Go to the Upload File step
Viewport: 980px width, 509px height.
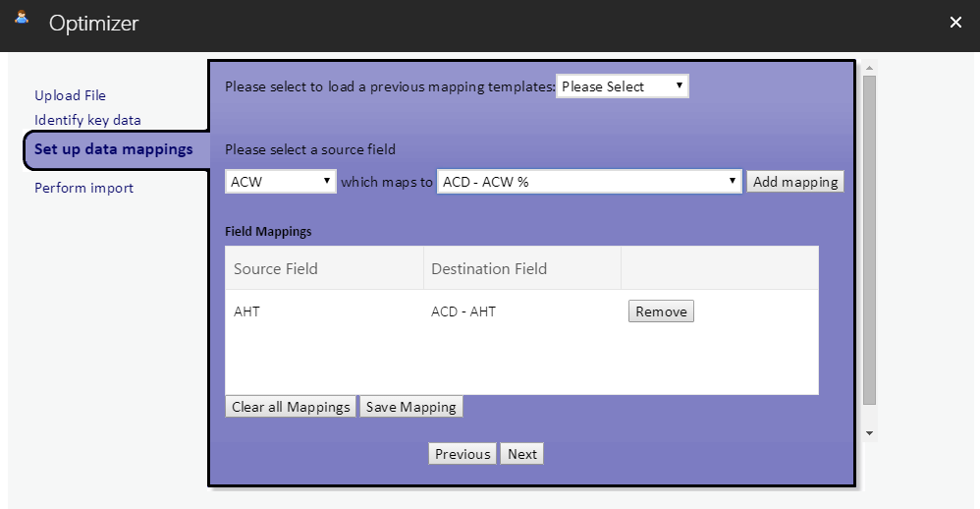(x=70, y=95)
